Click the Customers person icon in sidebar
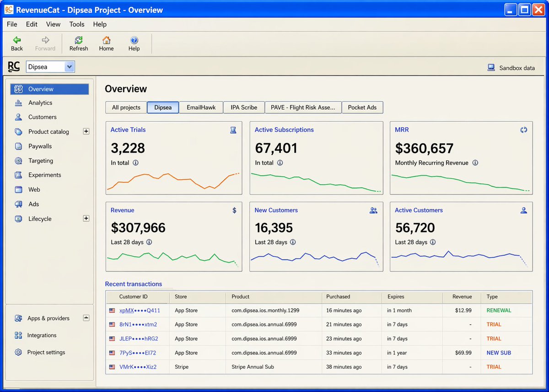The width and height of the screenshot is (549, 392). [18, 117]
